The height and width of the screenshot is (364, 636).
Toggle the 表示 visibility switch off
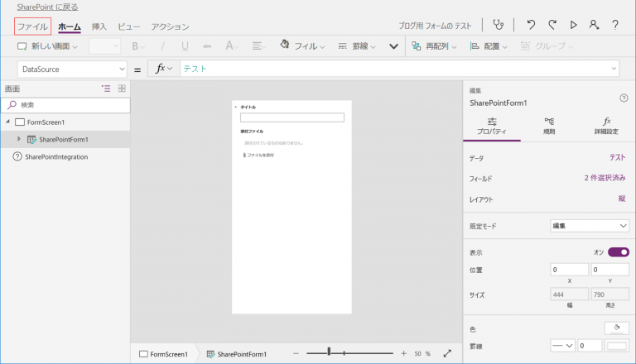pyautogui.click(x=618, y=252)
